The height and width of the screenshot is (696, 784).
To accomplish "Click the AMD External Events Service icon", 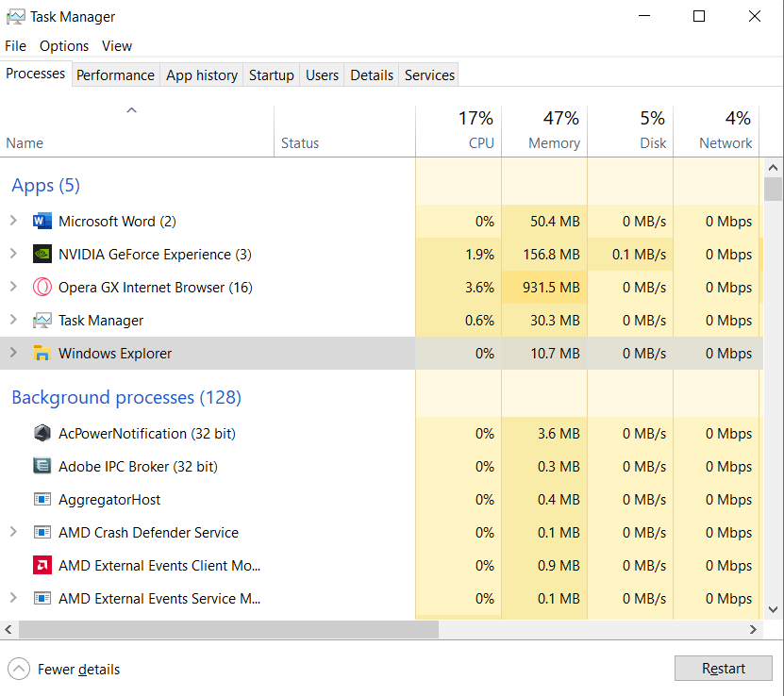I will 42,598.
